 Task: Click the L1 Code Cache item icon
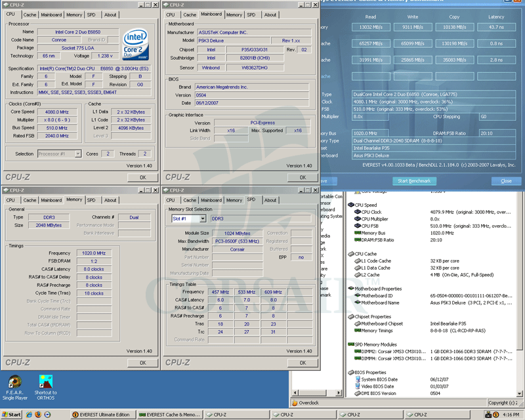coord(357,261)
